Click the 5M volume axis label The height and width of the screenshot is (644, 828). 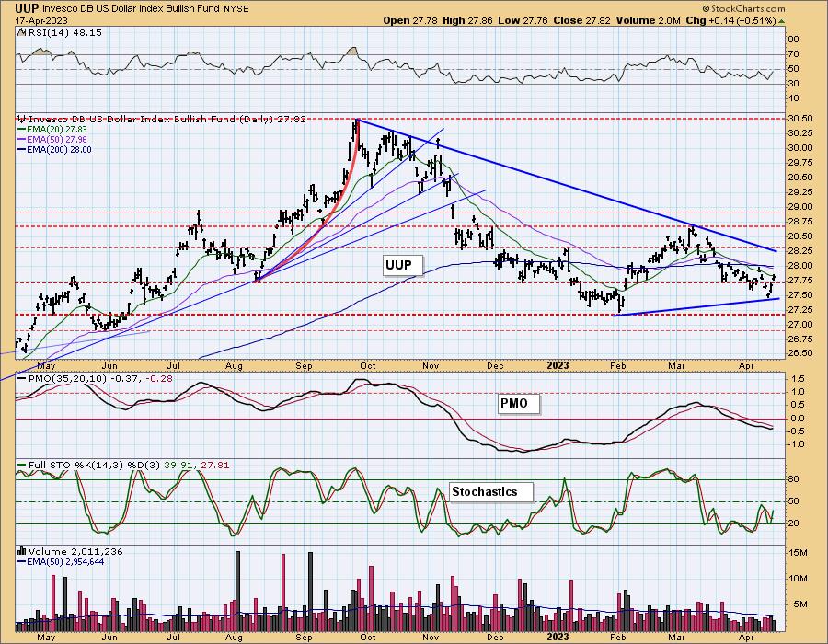(800, 604)
